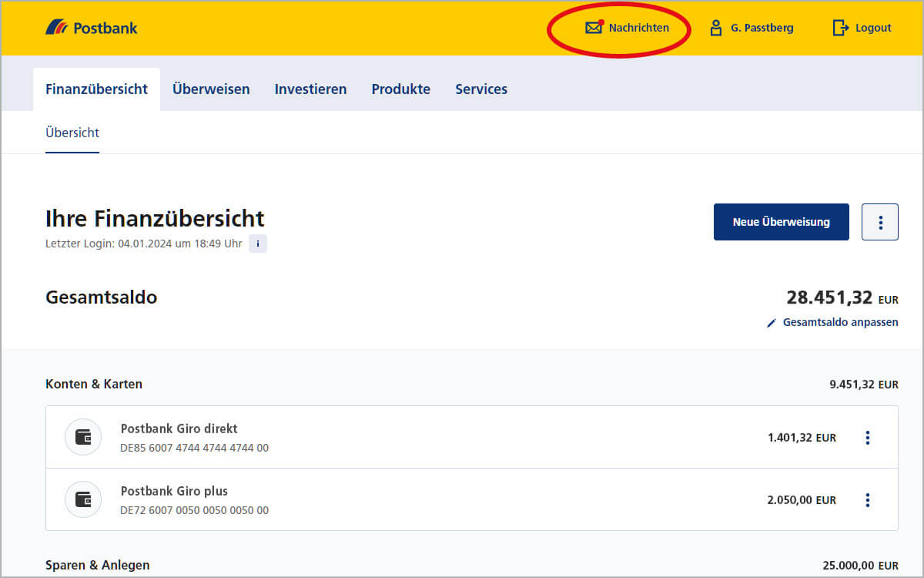
Task: Open the Nachrichten link
Action: [639, 28]
